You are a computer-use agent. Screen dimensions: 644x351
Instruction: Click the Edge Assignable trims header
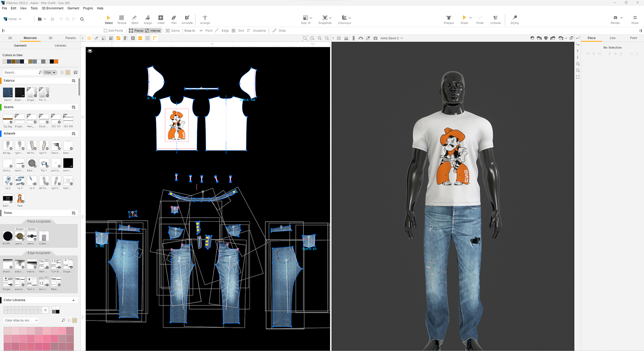click(39, 253)
